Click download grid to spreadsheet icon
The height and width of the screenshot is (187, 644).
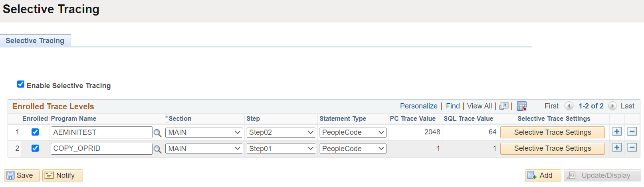click(521, 106)
